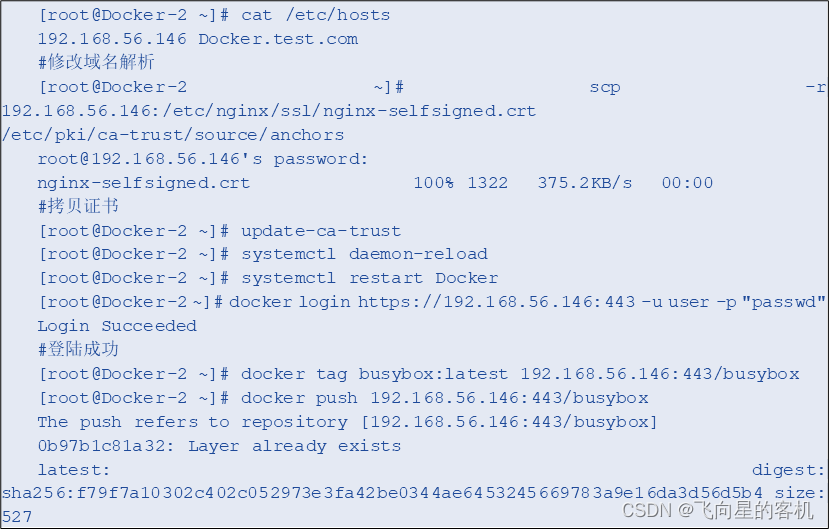
Task: Click the 'Login Succeeded' output line
Action: point(117,326)
